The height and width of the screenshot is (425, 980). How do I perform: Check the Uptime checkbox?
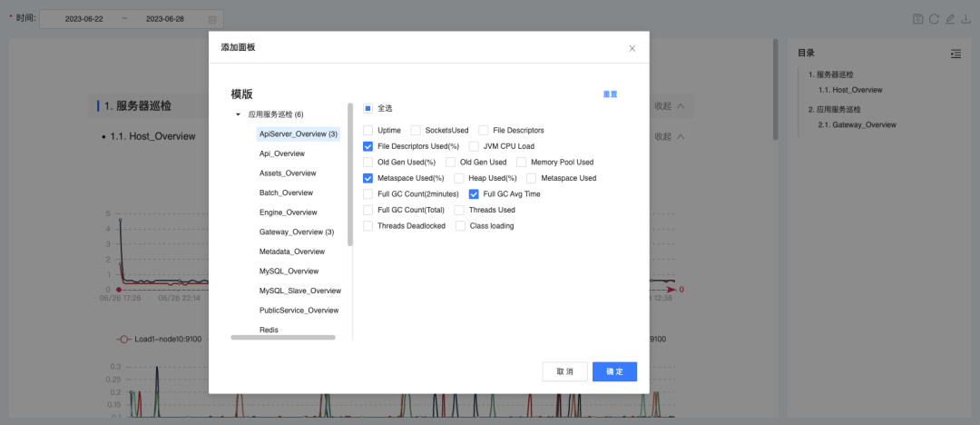click(x=367, y=130)
